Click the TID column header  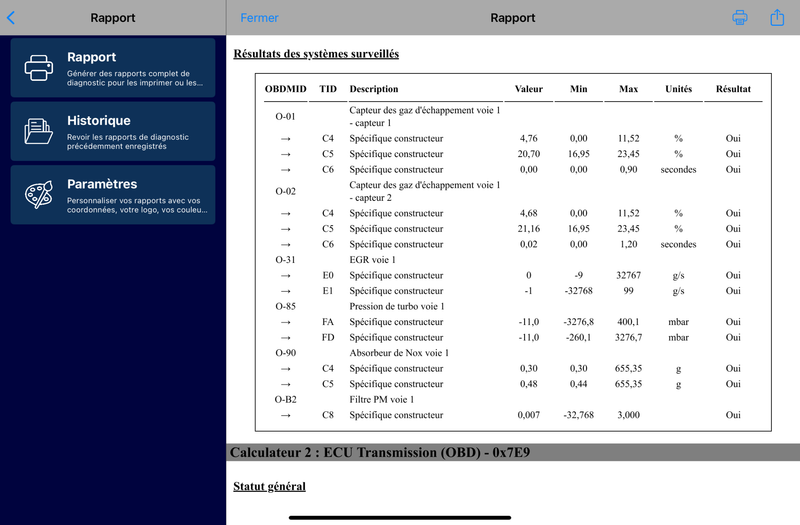(x=328, y=89)
